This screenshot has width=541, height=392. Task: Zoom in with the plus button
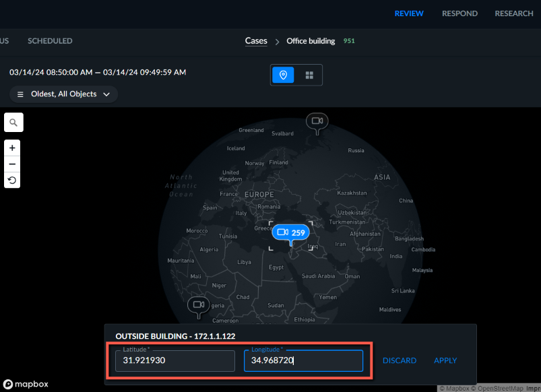pyautogui.click(x=12, y=148)
